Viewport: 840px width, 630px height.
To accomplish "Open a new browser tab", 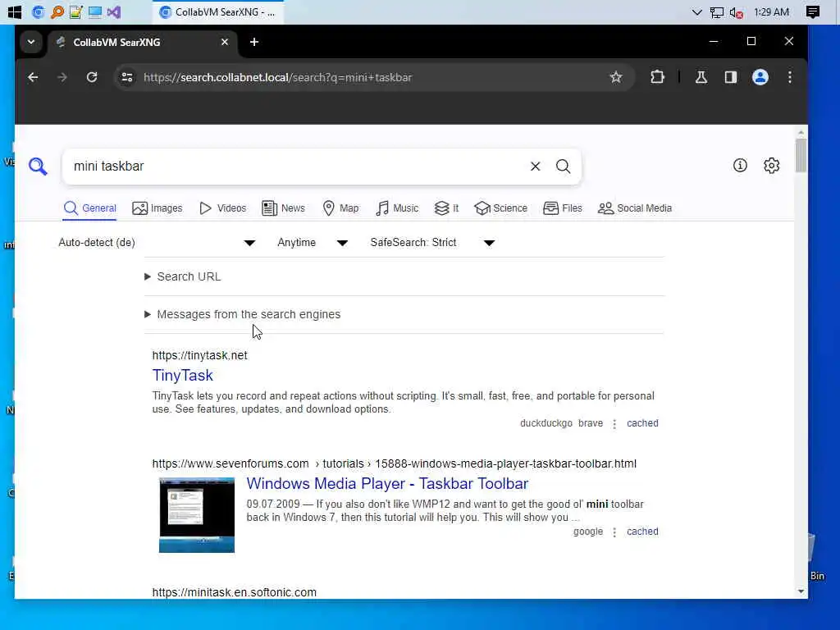I will click(x=254, y=42).
